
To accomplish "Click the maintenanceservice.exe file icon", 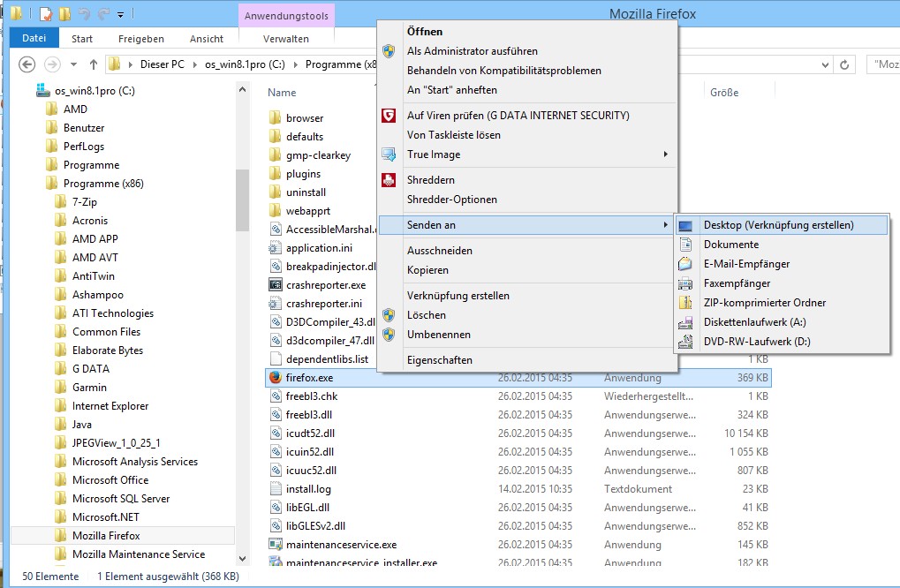I will [x=276, y=545].
